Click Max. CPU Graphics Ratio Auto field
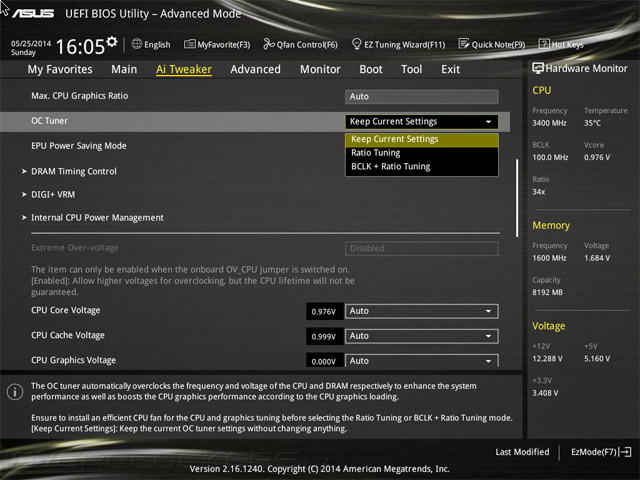 (x=422, y=97)
